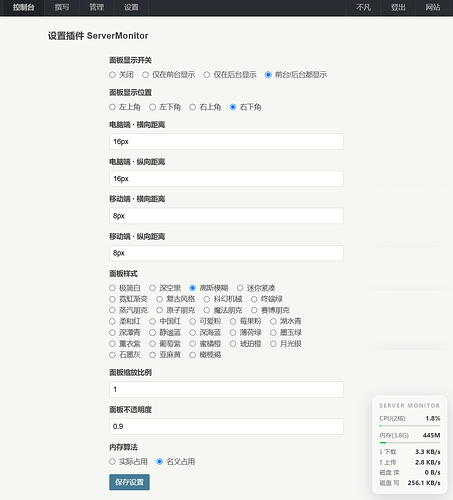
Task: Choose the 蒸汽朋克 panel style
Action: [112, 310]
